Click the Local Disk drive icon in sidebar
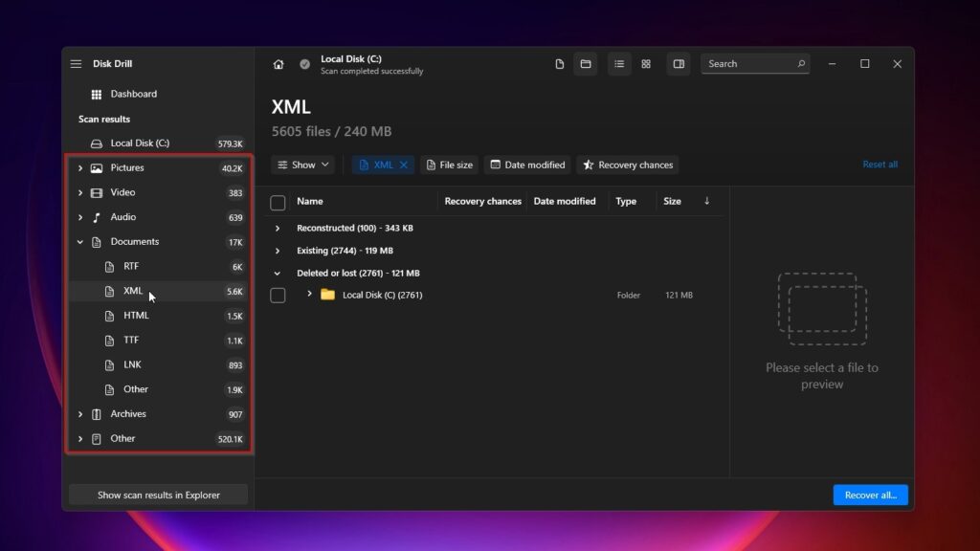 tap(97, 143)
